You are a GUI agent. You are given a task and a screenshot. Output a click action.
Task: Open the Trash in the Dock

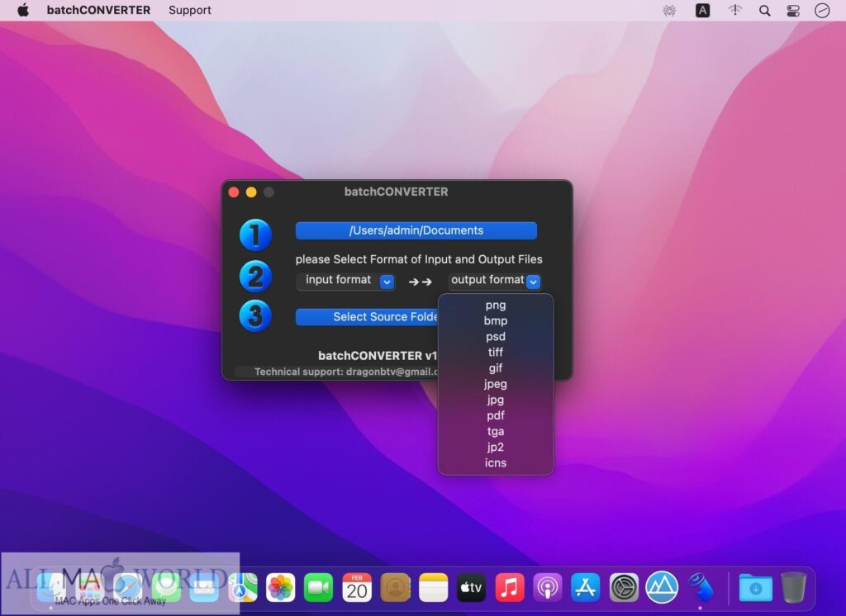click(793, 587)
